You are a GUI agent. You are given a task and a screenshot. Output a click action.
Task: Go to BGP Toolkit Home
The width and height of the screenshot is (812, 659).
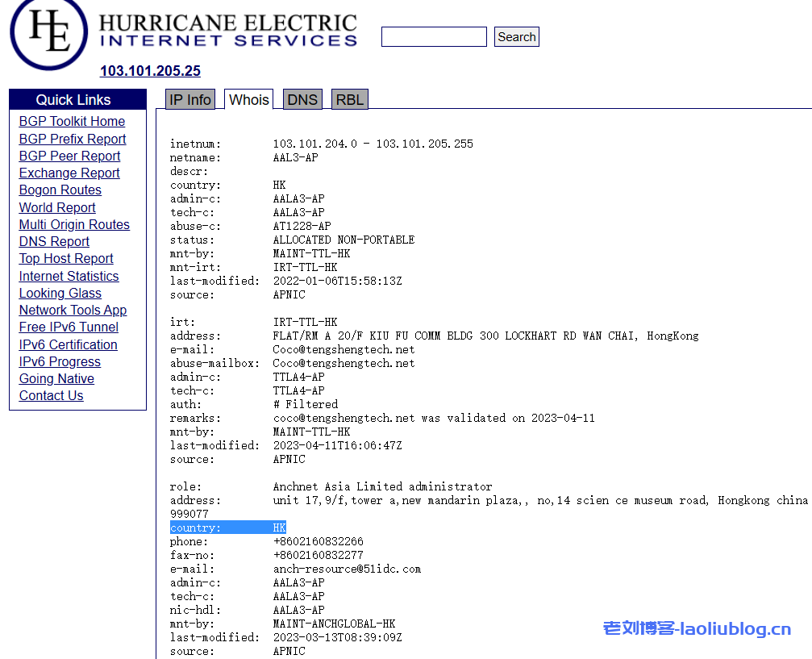coord(72,122)
